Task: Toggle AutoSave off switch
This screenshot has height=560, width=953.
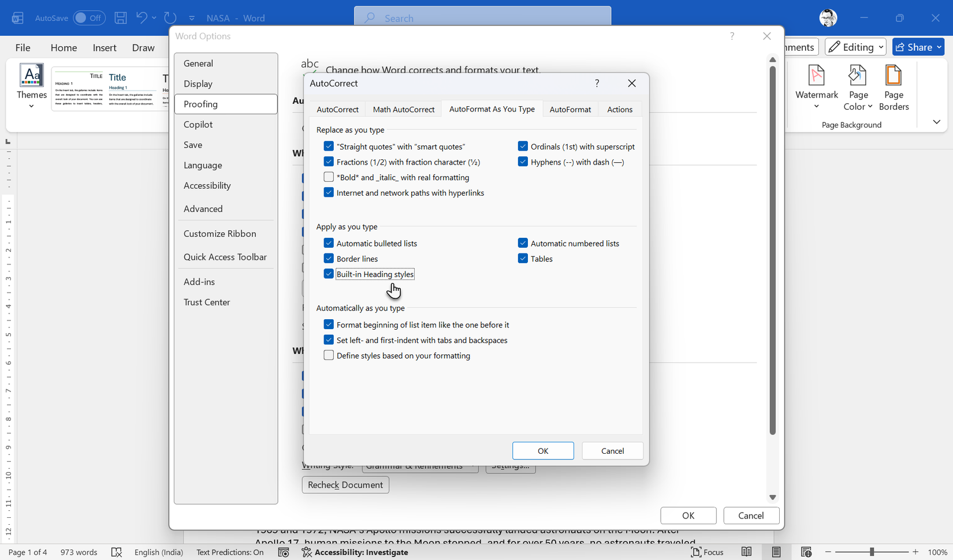Action: tap(90, 18)
